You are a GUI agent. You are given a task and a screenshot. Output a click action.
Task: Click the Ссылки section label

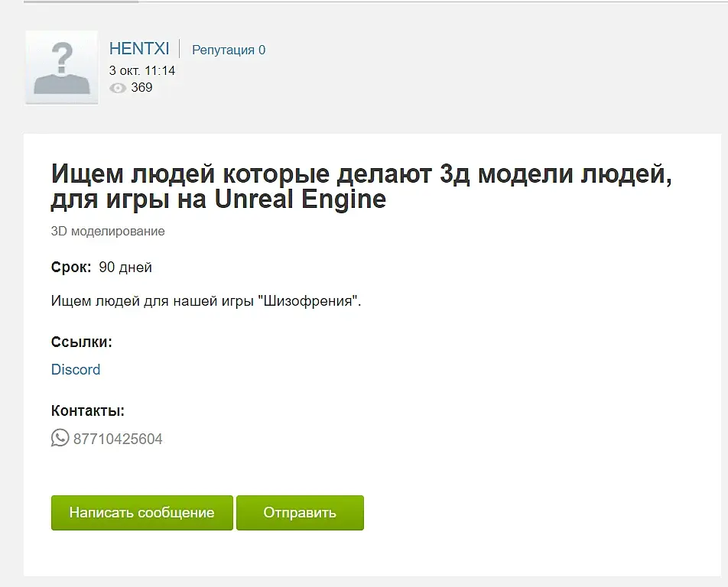pyautogui.click(x=82, y=342)
